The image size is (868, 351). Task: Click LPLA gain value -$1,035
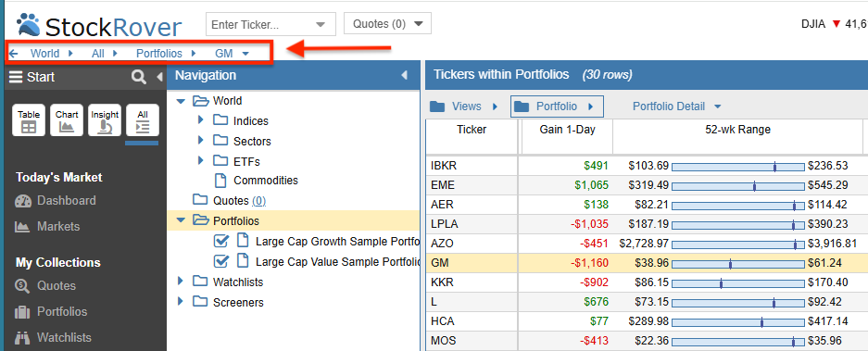click(x=589, y=224)
